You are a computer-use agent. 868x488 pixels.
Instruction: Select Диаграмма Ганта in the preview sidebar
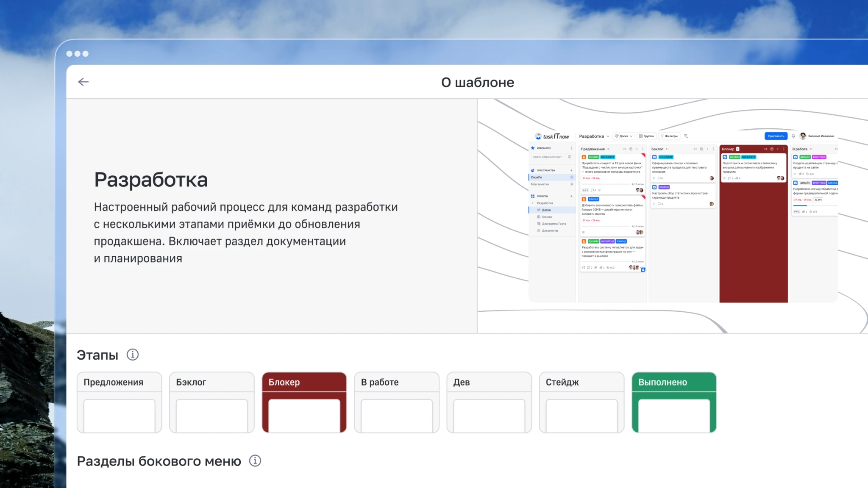point(552,224)
